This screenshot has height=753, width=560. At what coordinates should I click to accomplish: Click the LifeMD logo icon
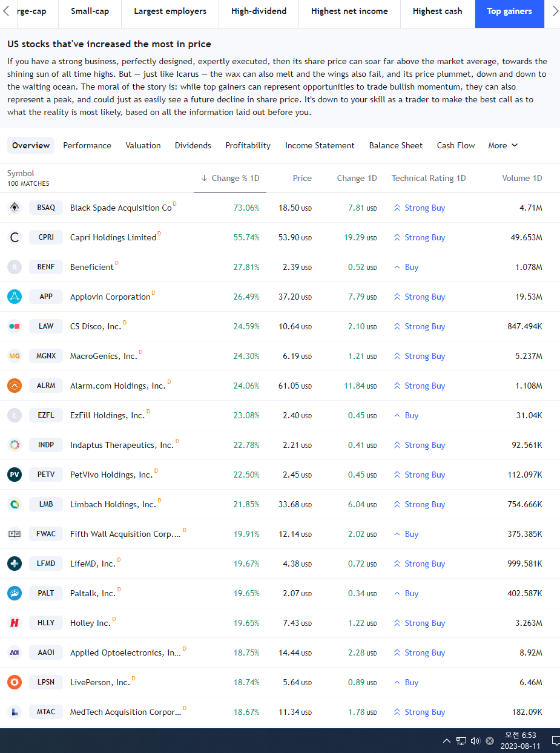[x=15, y=564]
